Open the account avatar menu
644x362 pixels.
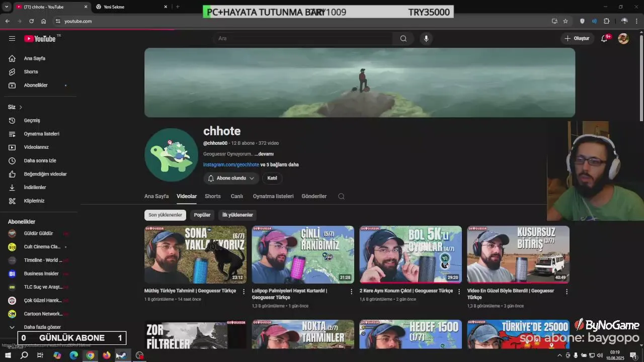[623, 39]
